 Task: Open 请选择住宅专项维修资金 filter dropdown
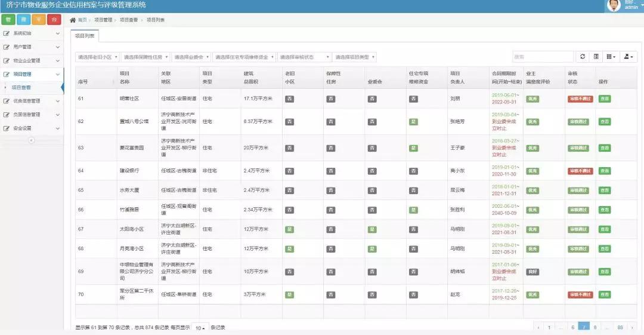coord(244,57)
